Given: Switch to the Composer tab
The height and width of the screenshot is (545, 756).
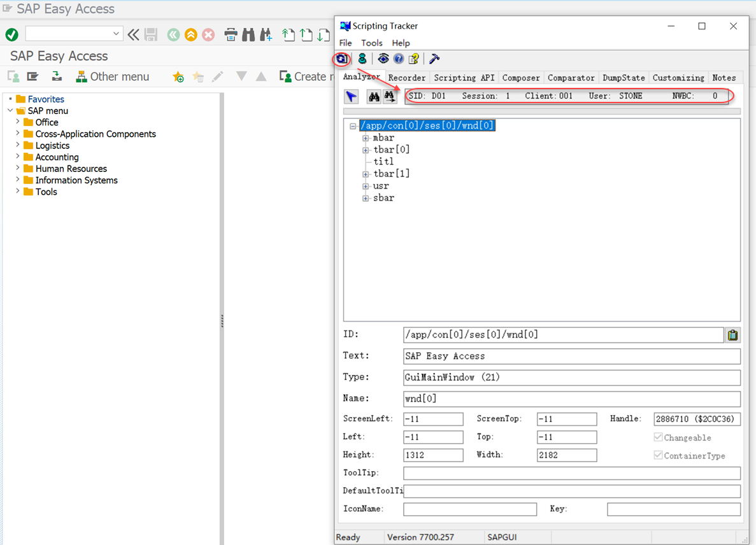Looking at the screenshot, I should pos(521,78).
